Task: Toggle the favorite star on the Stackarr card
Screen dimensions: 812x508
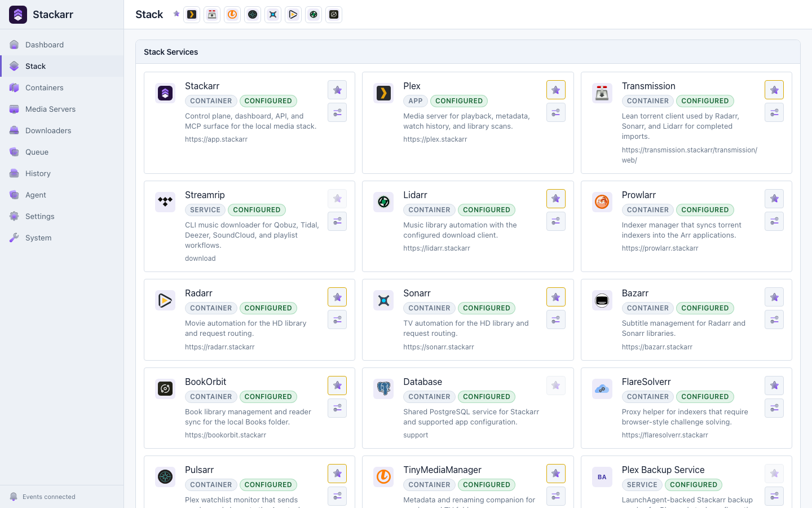Action: (x=337, y=90)
